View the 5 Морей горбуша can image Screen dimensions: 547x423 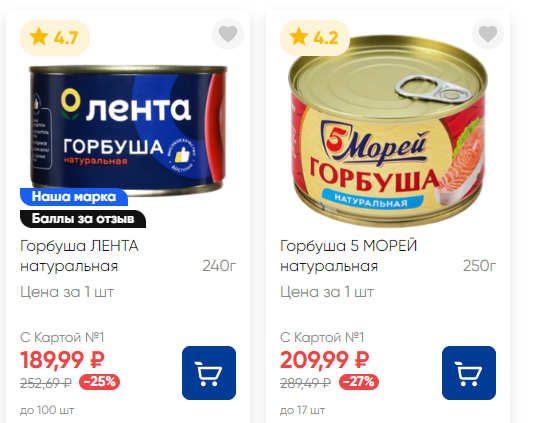387,131
